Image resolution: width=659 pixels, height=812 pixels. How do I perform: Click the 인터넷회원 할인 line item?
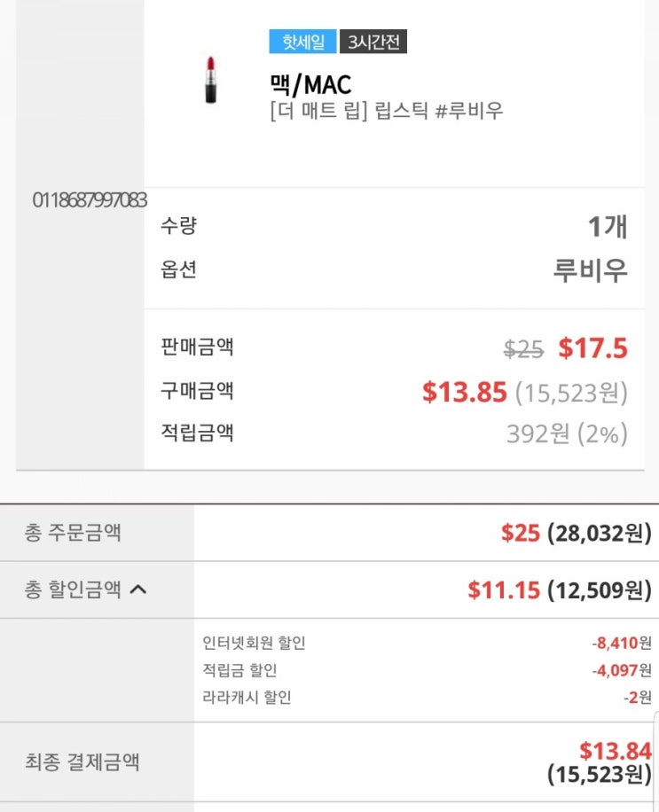point(254,644)
